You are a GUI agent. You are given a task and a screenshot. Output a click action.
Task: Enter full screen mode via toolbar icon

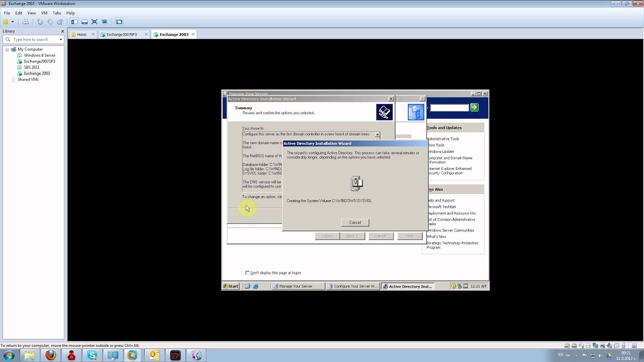(94, 22)
